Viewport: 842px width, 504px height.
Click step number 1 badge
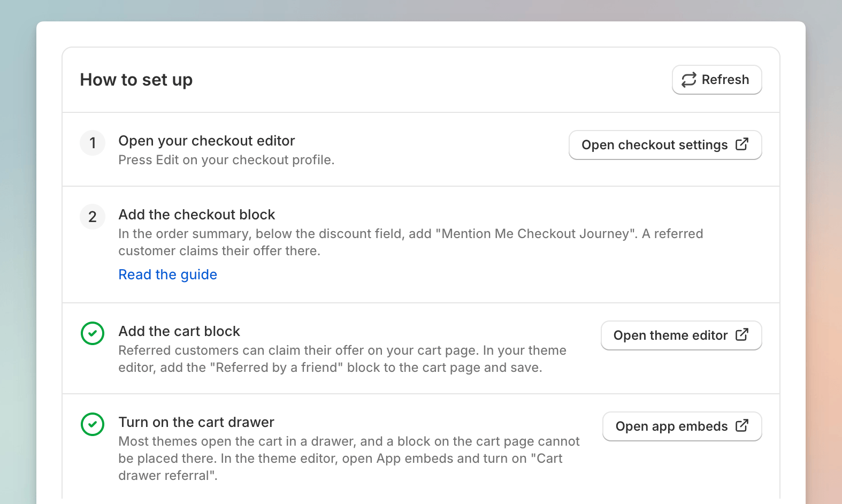pyautogui.click(x=93, y=143)
